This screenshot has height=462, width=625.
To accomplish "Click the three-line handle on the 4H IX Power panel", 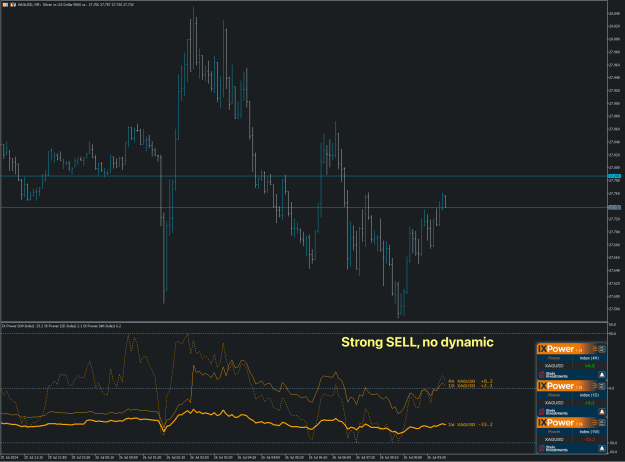I will 595,349.
